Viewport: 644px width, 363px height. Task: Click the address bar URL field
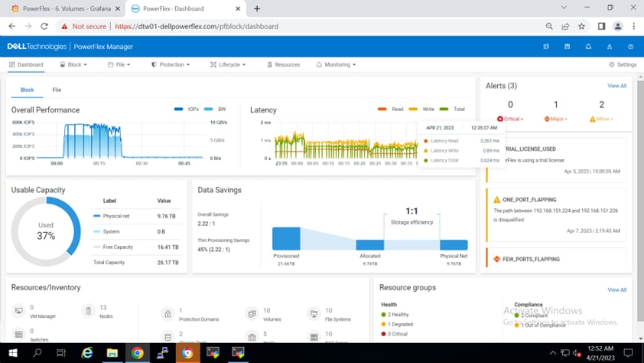coord(324,26)
